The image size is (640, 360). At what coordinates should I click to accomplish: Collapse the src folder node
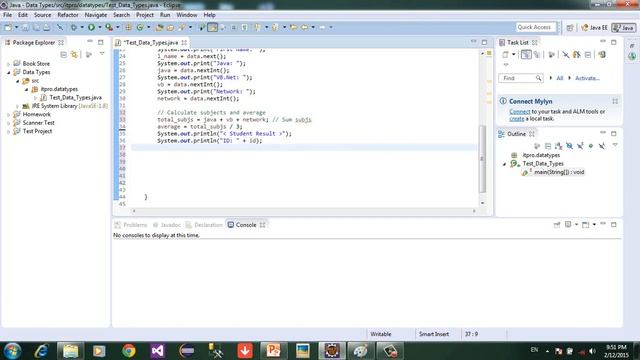pyautogui.click(x=18, y=81)
